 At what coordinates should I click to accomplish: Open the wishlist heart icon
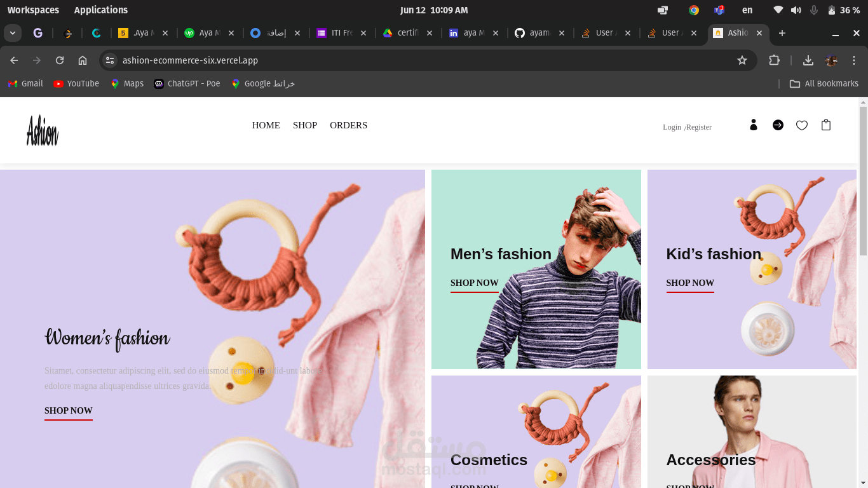(x=802, y=125)
